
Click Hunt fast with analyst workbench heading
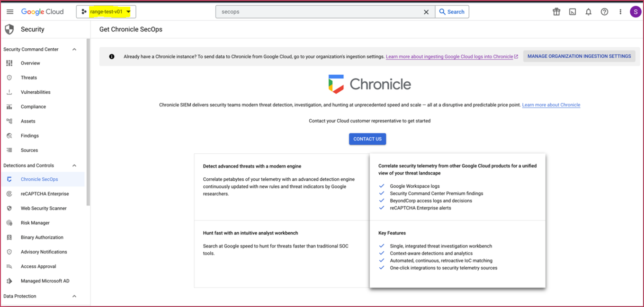[250, 233]
